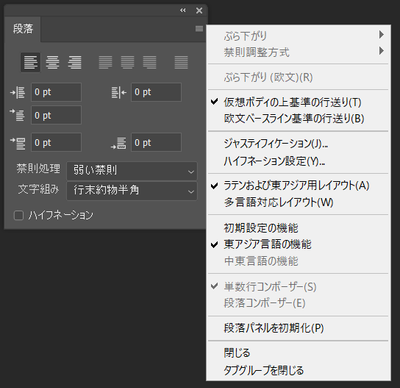Open the 禁則処理 dropdown
400x388 pixels.
(132, 171)
